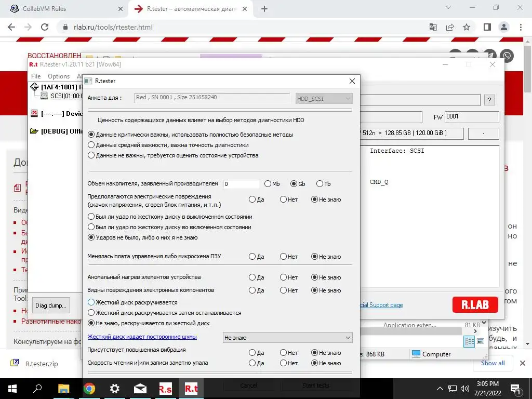Open the HDD_SCSI device type dropdown
Screen dimensions: 532x399
[x=324, y=98]
